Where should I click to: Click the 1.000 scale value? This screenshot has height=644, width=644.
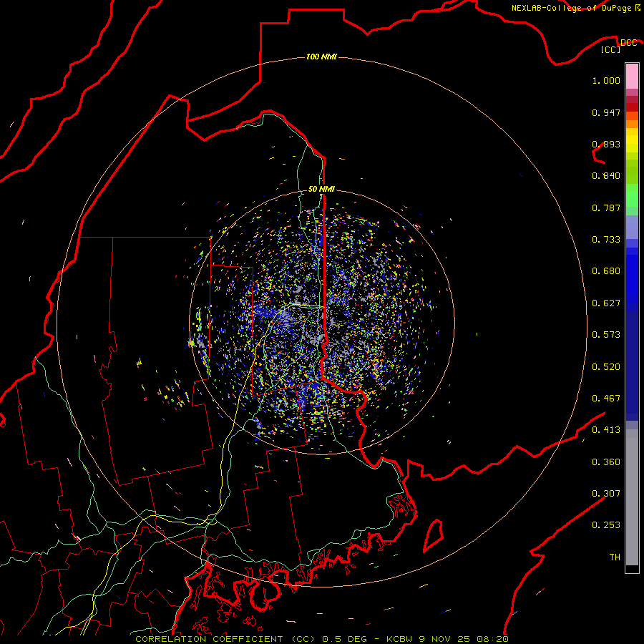pyautogui.click(x=606, y=80)
